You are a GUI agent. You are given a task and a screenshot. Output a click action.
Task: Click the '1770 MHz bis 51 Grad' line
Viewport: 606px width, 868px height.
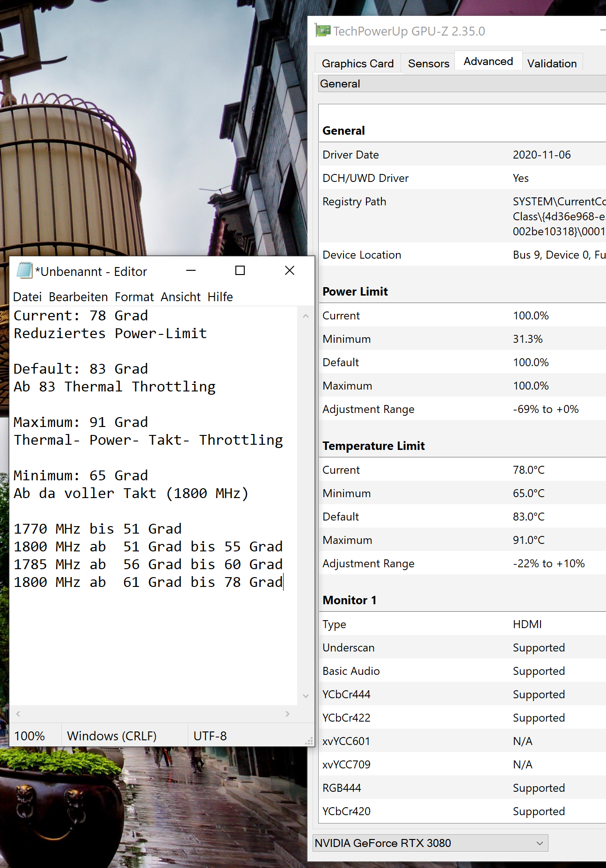tap(97, 529)
